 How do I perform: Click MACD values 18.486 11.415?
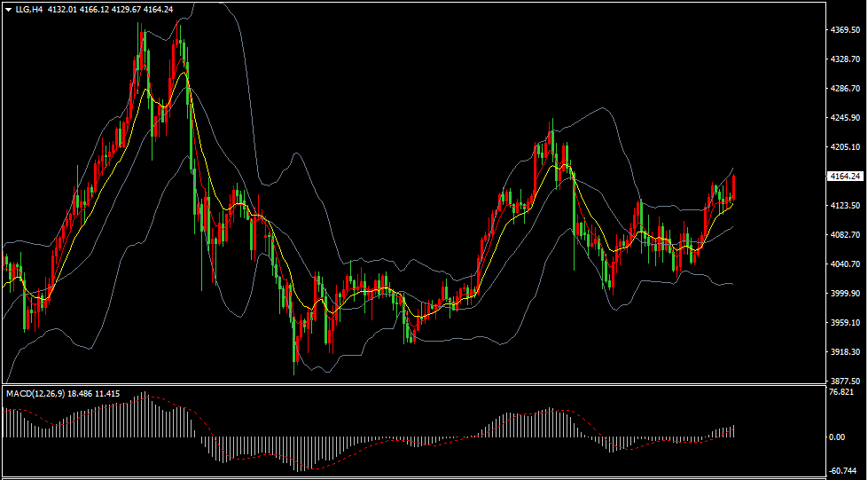click(x=94, y=394)
